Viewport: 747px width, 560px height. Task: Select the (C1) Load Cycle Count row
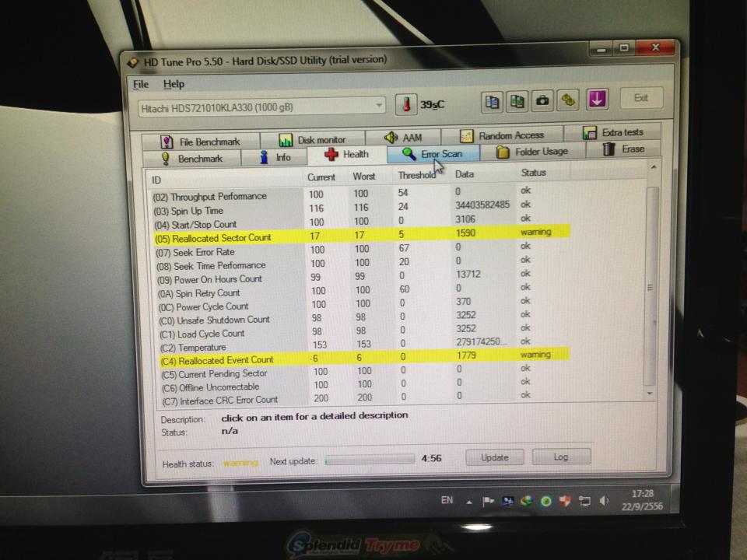click(366, 331)
